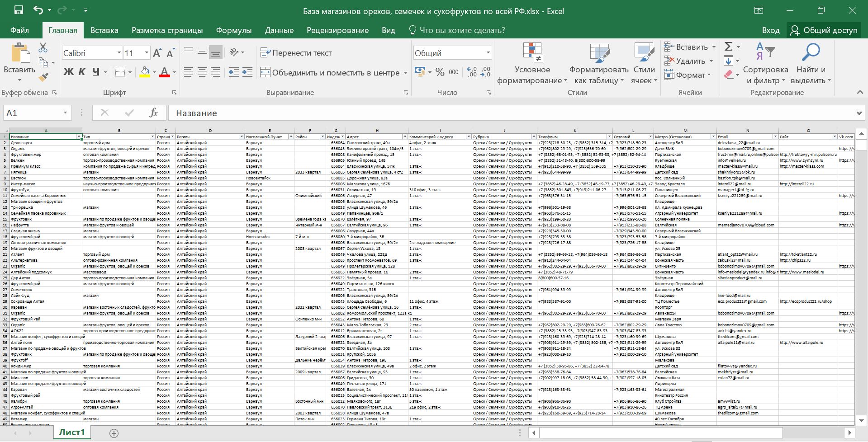Viewport: 868px width, 442px height.
Task: Click the Save icon in title bar
Action: [19, 10]
